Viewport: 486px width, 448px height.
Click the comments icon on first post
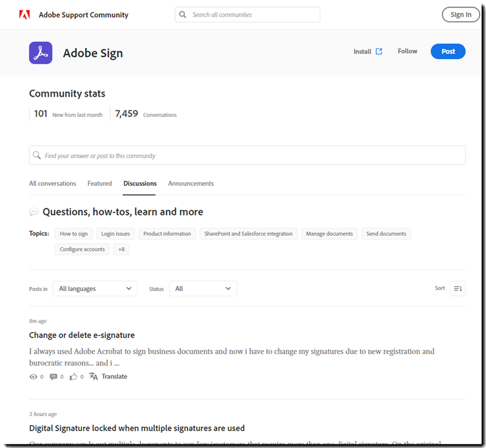coord(54,377)
